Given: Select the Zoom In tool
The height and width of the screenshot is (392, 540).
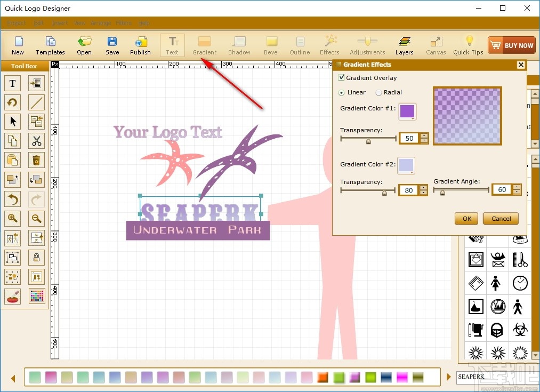Looking at the screenshot, I should click(x=13, y=219).
